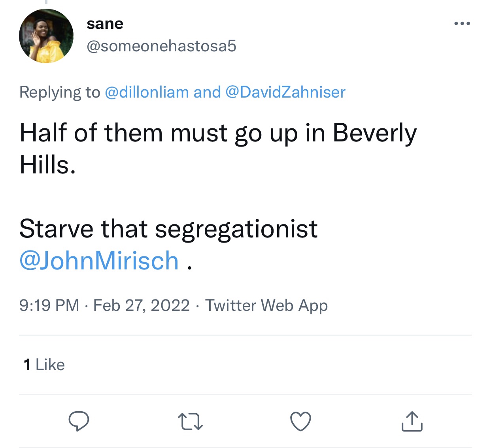Like the tweet with the heart icon
The height and width of the screenshot is (448, 491).
[x=301, y=421]
